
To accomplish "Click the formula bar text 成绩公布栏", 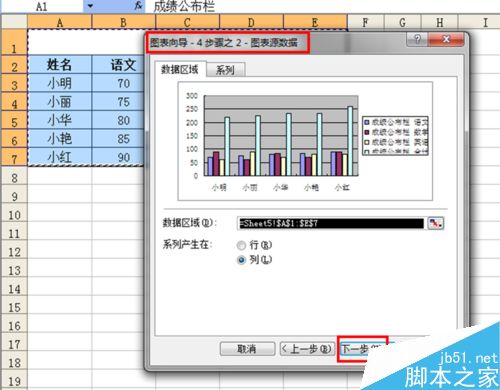I will tap(184, 6).
